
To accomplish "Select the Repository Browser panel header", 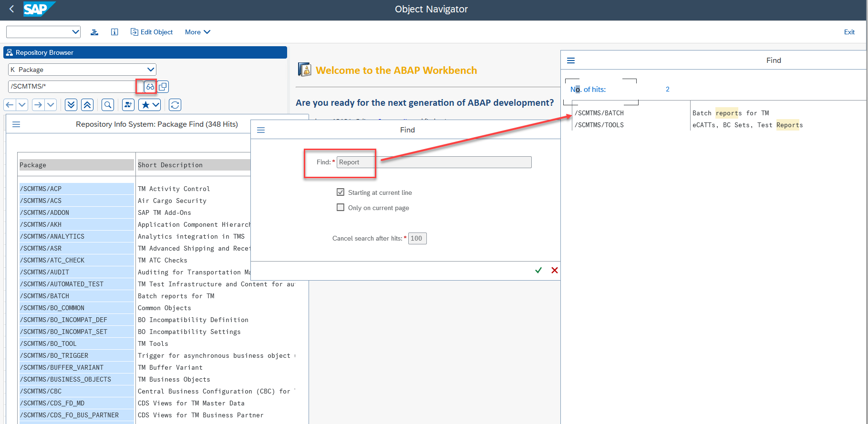I will (x=145, y=52).
